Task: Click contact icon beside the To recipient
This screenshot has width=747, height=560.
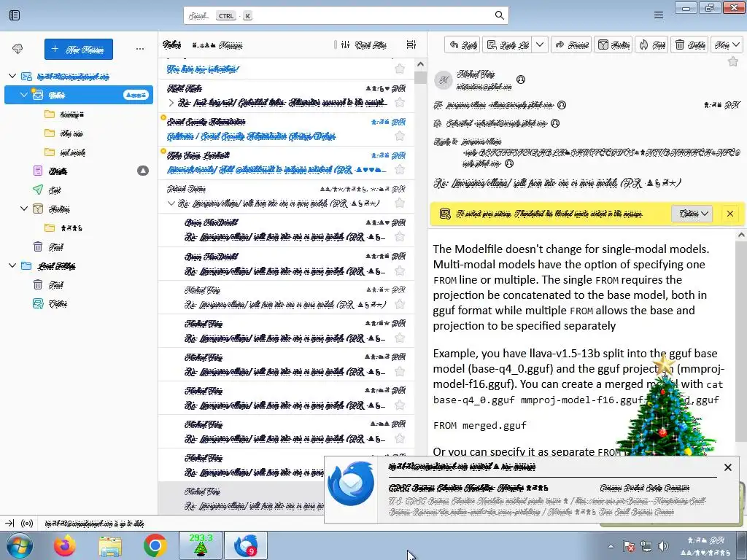Action: pyautogui.click(x=562, y=105)
